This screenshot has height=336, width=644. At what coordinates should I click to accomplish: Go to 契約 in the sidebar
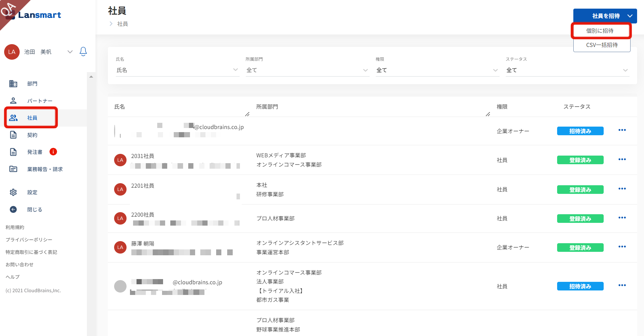(32, 135)
